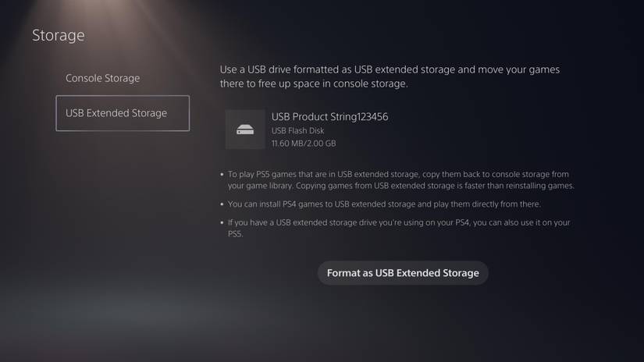Click the Storage page heading
The image size is (644, 362).
[x=58, y=35]
